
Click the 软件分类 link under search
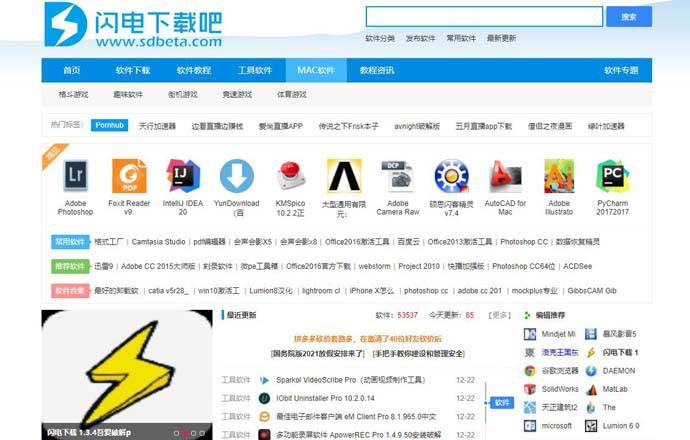coord(380,38)
